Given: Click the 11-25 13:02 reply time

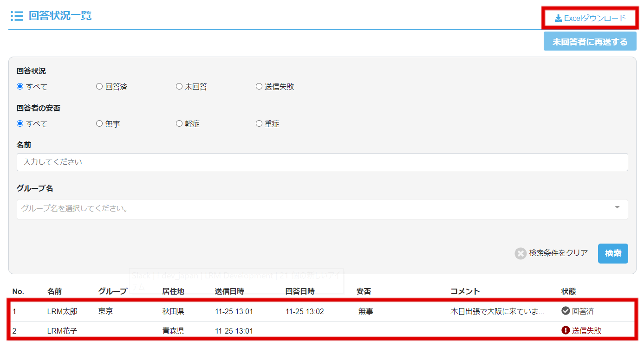Looking at the screenshot, I should pos(305,311).
